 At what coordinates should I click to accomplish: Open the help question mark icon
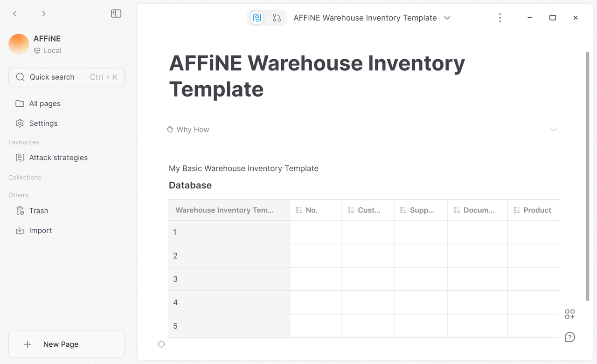pos(569,337)
